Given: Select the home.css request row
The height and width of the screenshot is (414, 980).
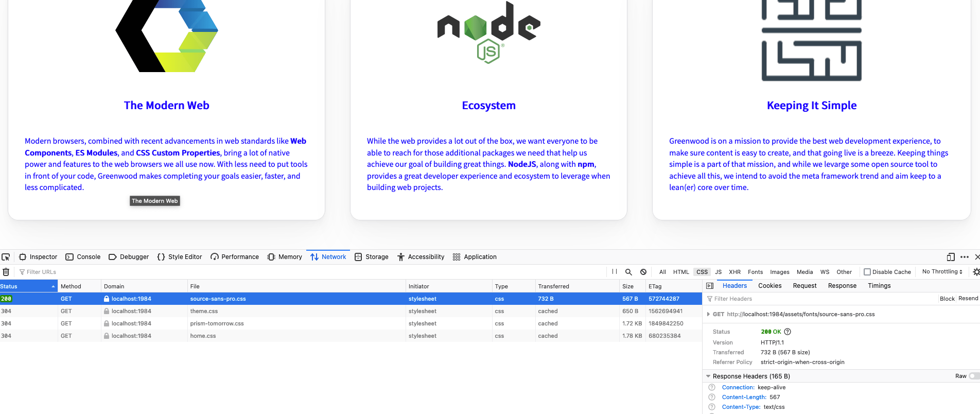Looking at the screenshot, I should click(x=351, y=336).
